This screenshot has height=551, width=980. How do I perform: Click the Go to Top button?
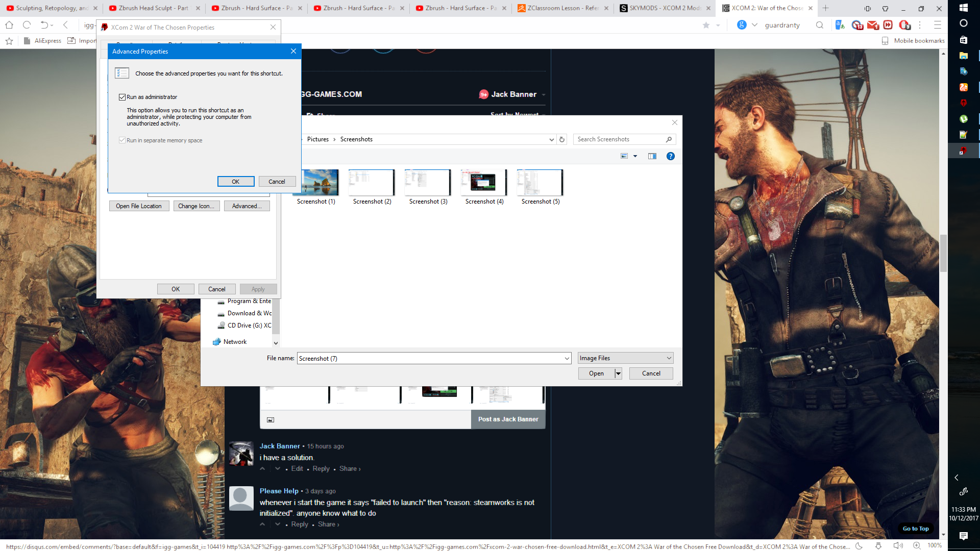pos(916,529)
